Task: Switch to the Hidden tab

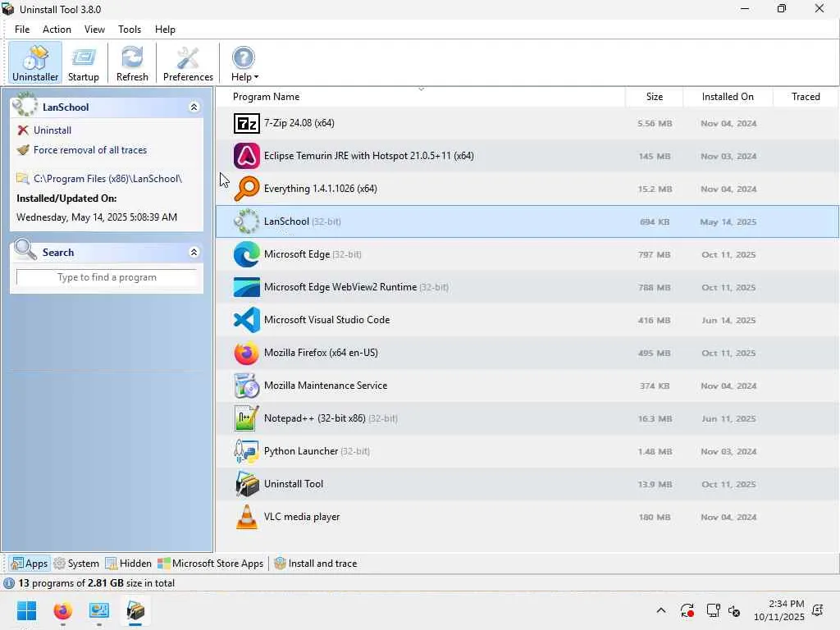Action: click(129, 564)
